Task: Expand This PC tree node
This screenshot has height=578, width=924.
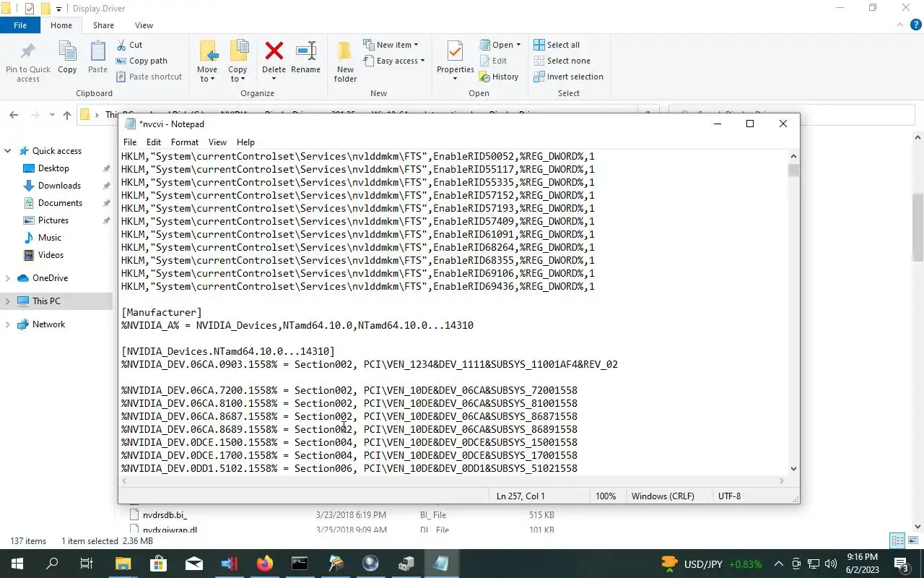Action: click(8, 301)
